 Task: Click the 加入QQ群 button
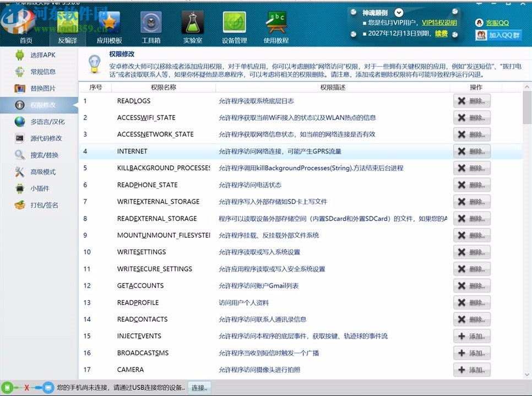click(x=498, y=35)
